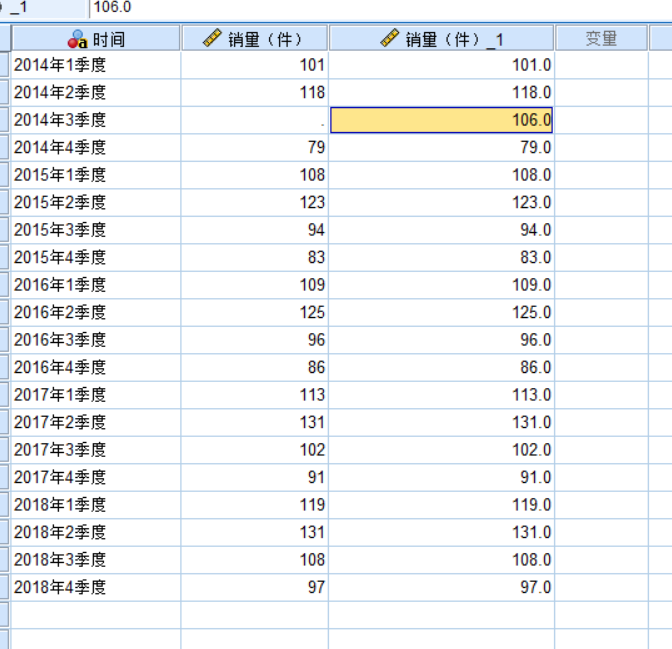Viewport: 672px width, 649px height.
Task: Click the 102.0 cell in 销量（件）_1
Action: click(x=441, y=450)
